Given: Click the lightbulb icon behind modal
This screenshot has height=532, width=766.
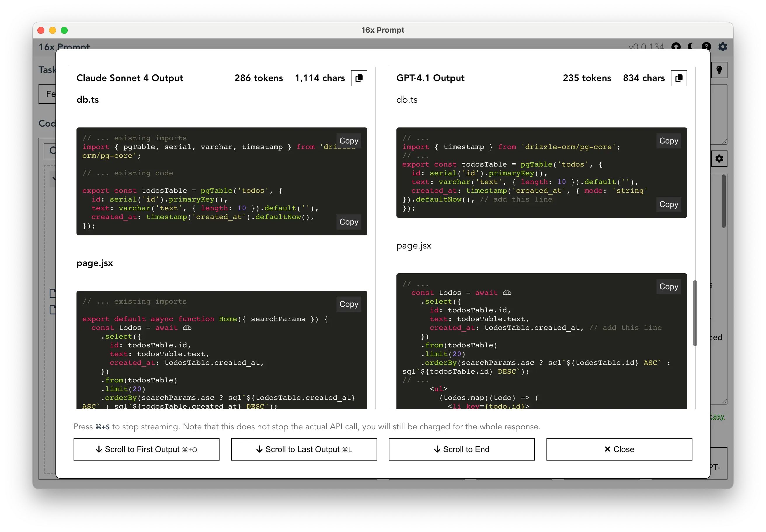Looking at the screenshot, I should pyautogui.click(x=719, y=70).
